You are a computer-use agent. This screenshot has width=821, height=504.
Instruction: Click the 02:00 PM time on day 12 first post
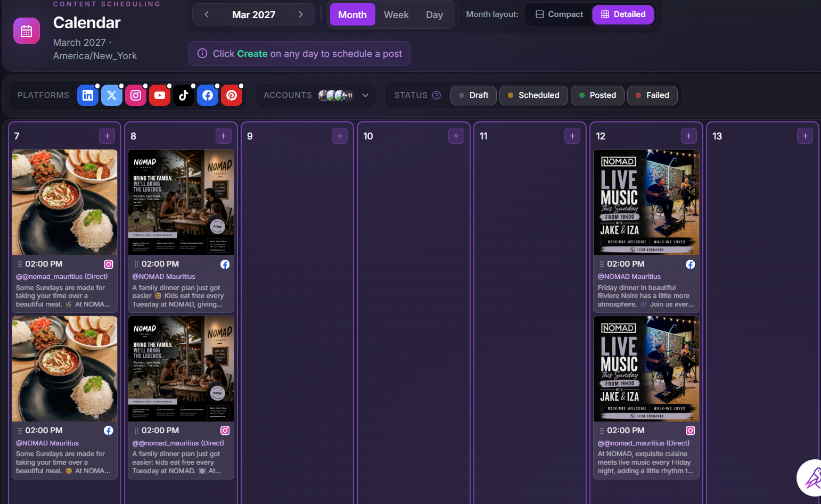pyautogui.click(x=626, y=264)
